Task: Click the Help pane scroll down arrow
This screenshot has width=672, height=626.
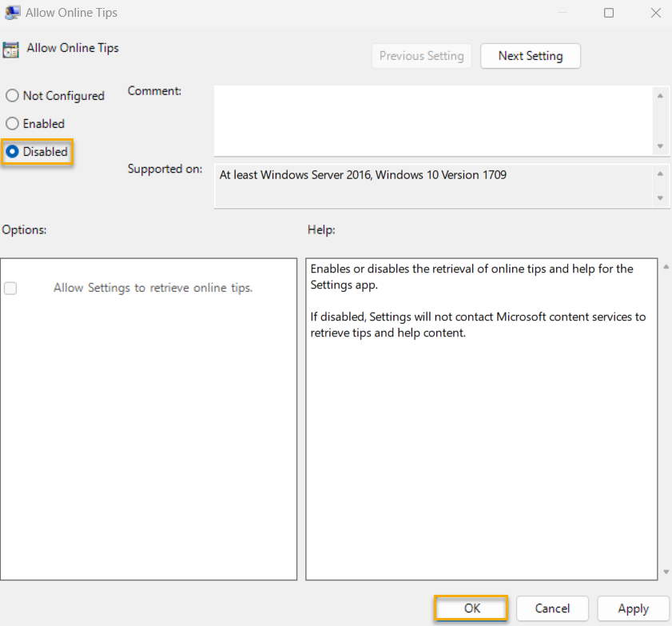Action: pyautogui.click(x=666, y=572)
